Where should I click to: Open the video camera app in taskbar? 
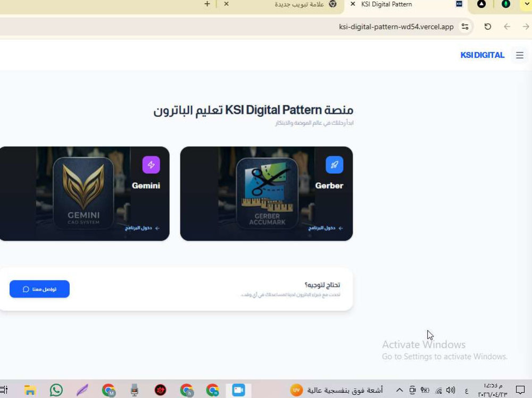coord(238,390)
